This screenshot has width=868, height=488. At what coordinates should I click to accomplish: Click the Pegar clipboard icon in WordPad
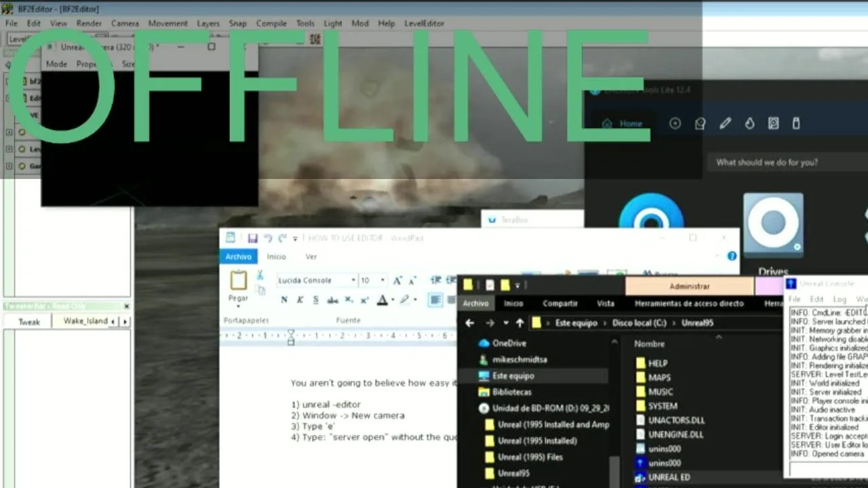coord(238,281)
